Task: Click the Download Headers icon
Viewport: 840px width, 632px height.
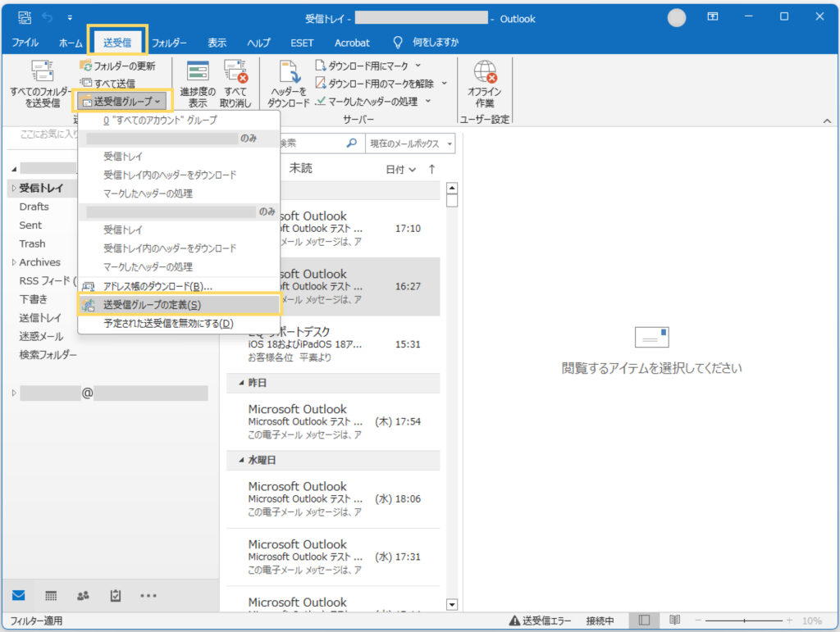Action: [x=289, y=84]
